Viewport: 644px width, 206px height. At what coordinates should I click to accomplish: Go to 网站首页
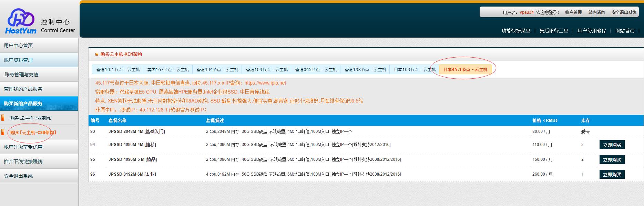[x=625, y=31]
